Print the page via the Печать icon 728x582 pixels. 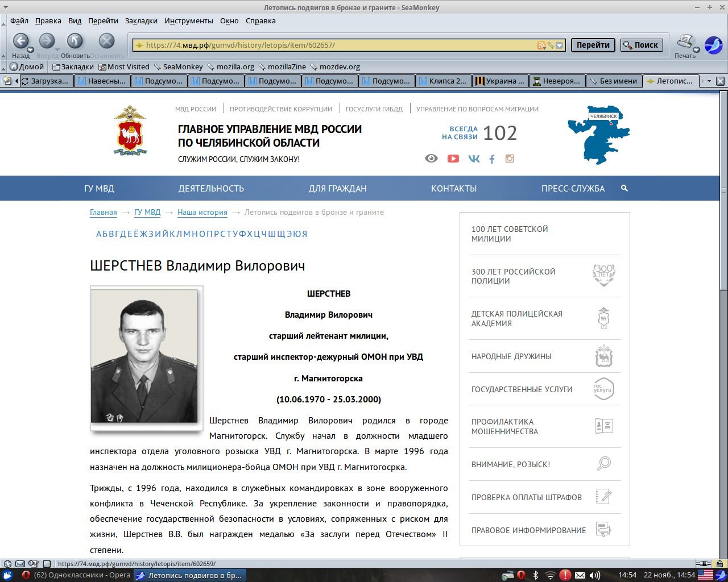pyautogui.click(x=684, y=41)
